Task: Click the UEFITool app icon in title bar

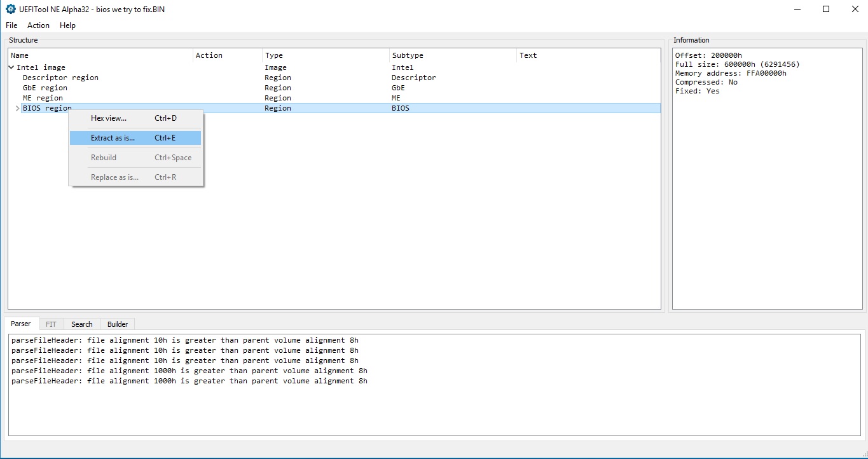Action: tap(11, 10)
